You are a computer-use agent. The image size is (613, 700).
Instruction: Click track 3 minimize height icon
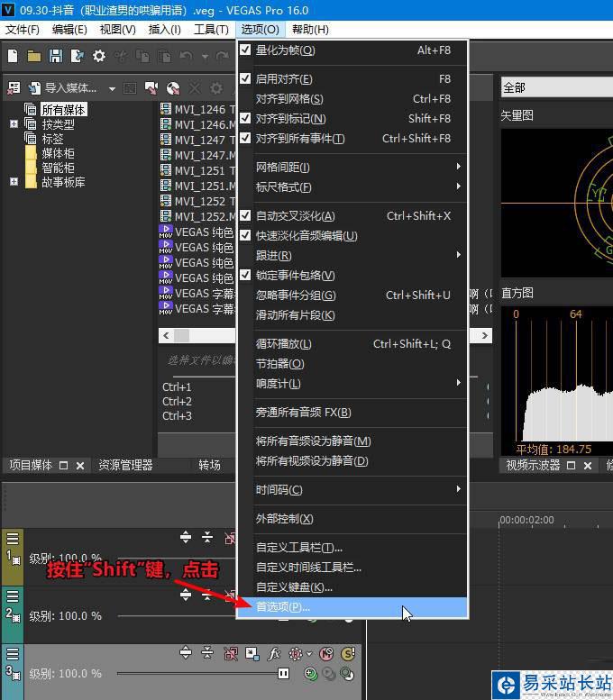pos(206,652)
